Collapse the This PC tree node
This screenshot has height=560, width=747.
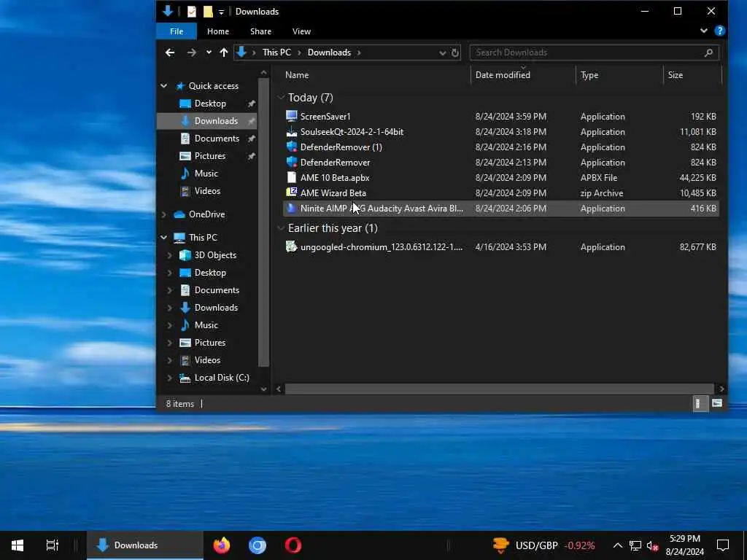(x=164, y=237)
